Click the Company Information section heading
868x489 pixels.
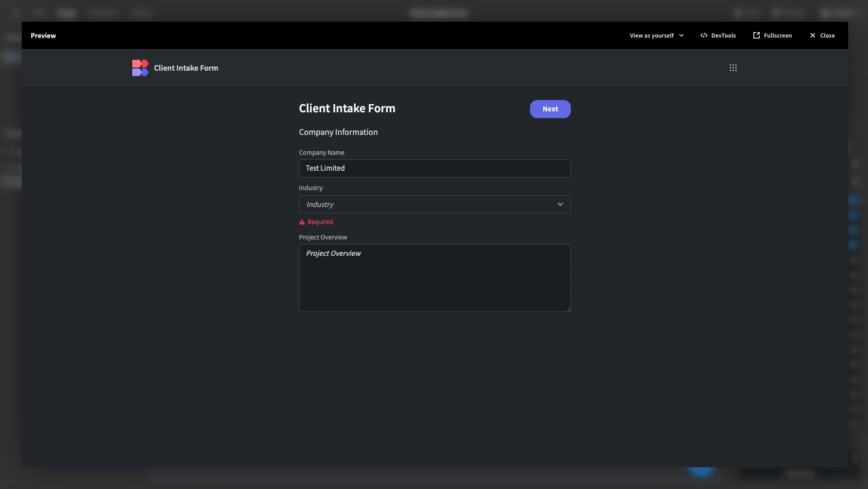coord(338,132)
